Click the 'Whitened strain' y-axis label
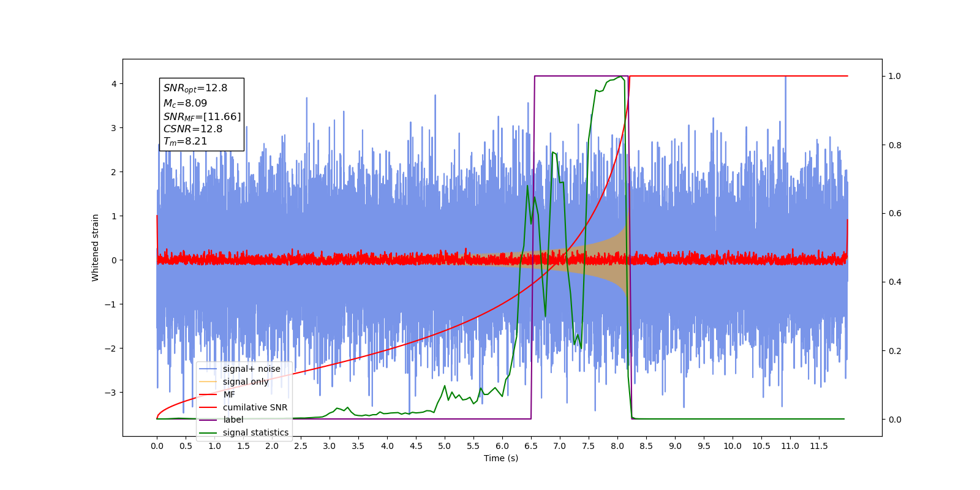This screenshot has height=490, width=980. 96,247
